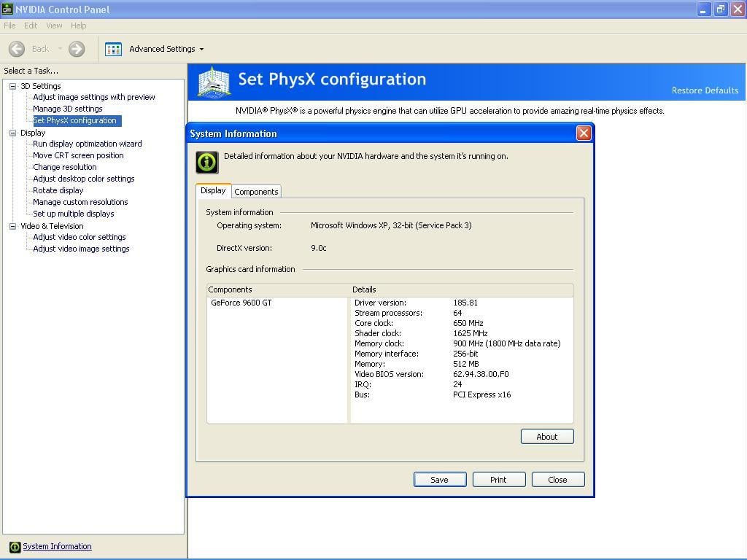Collapse the Display tree node

coord(13,133)
